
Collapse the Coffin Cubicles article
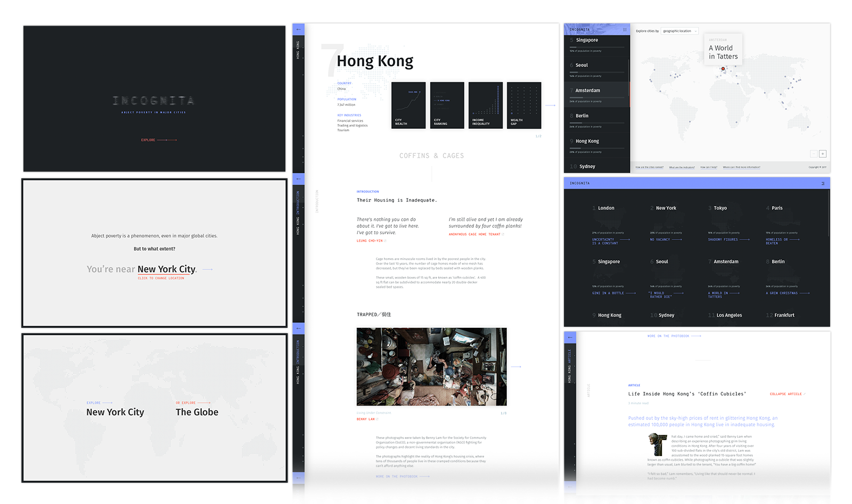point(788,394)
